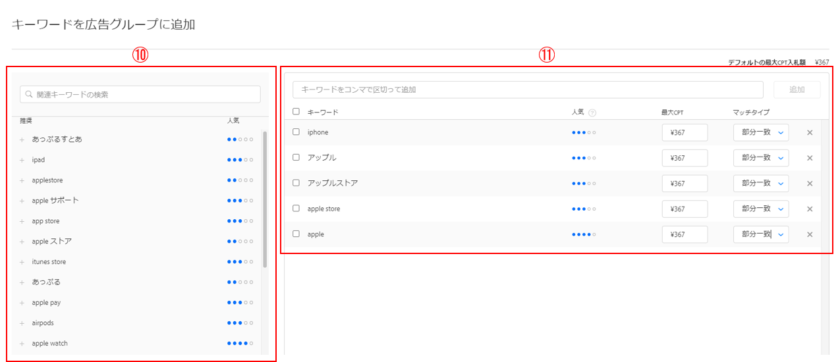Add suggested keyword apple サポート with plus icon

[22, 201]
